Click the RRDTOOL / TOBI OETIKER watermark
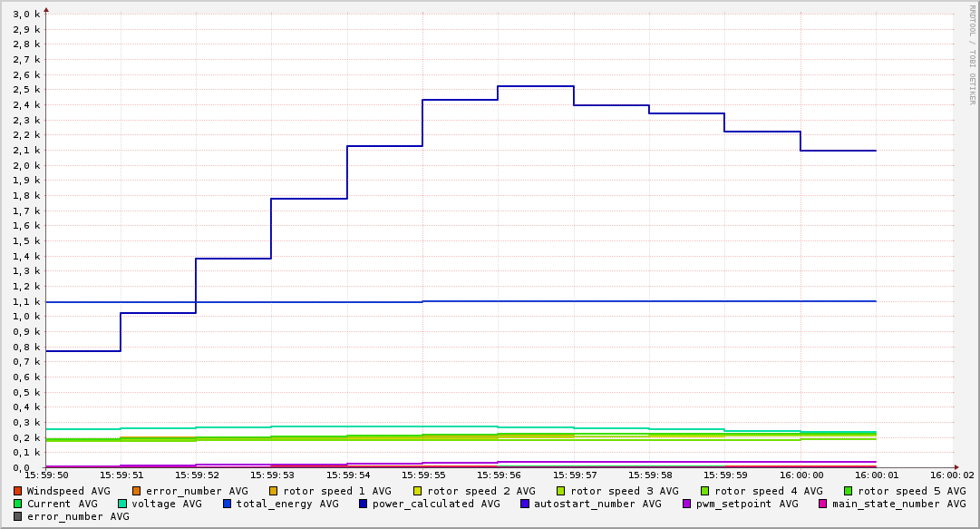 [972, 54]
